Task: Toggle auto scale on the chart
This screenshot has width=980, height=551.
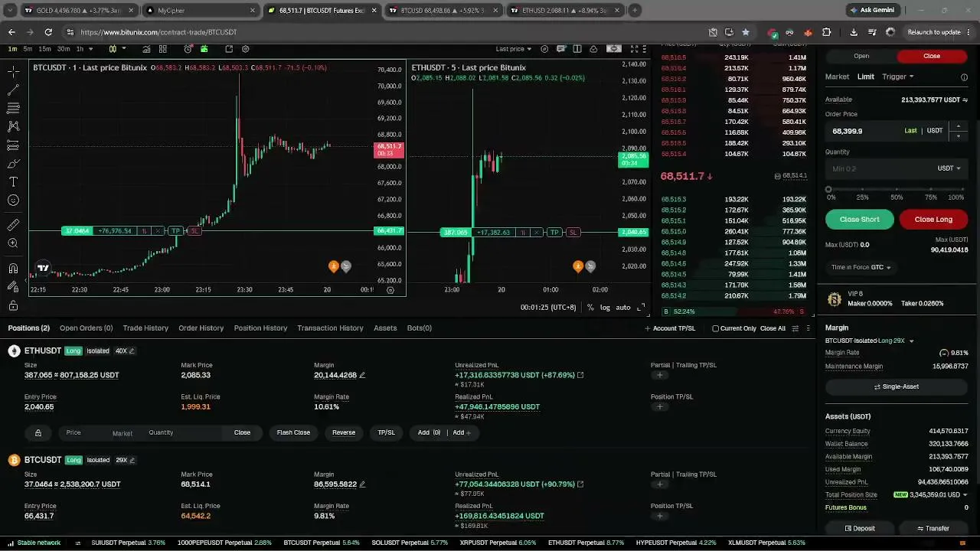Action: point(623,308)
